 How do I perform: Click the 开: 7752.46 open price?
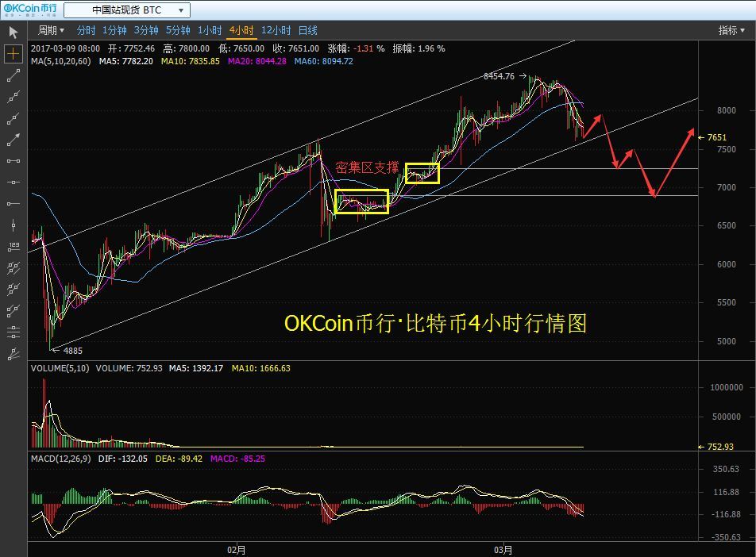[131, 48]
